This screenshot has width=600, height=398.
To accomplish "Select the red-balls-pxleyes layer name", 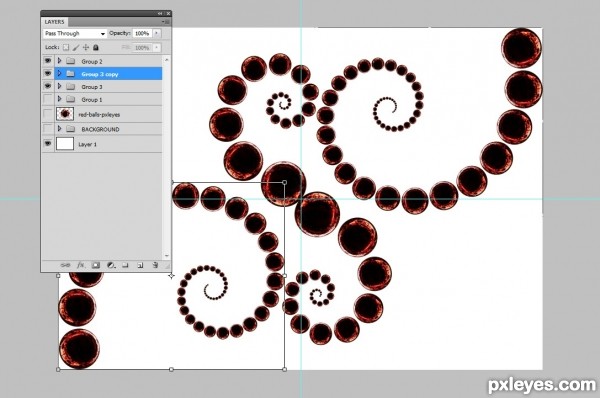I will click(99, 114).
